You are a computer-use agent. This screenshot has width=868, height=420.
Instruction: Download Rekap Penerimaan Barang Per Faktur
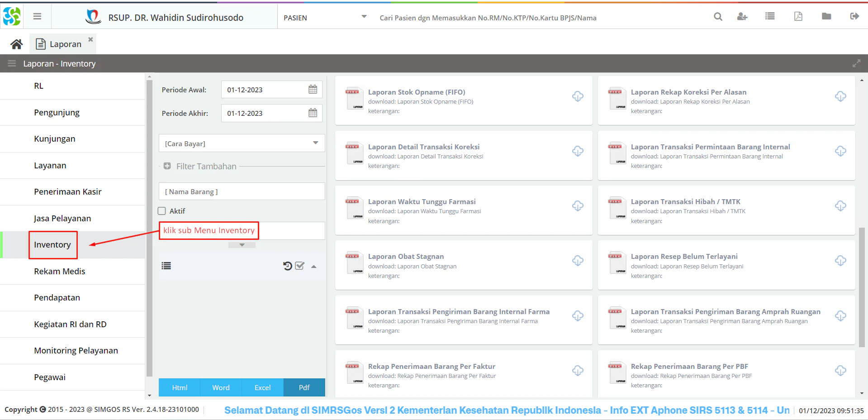(x=578, y=370)
